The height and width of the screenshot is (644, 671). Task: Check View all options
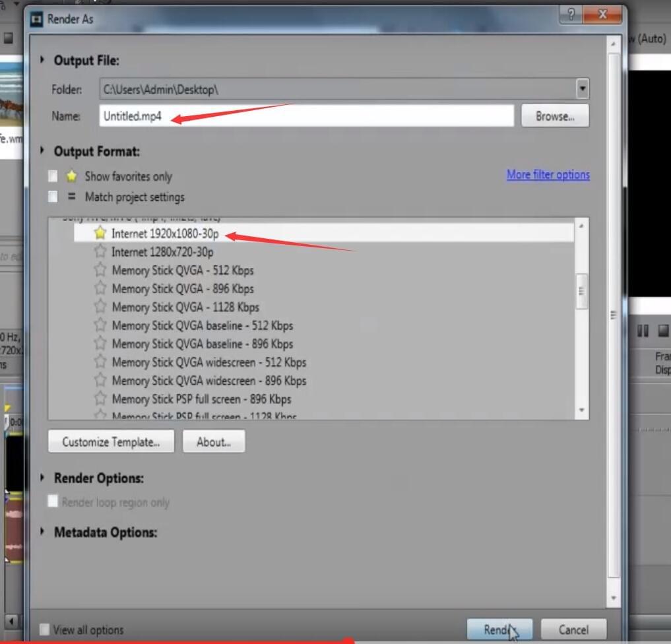click(44, 629)
